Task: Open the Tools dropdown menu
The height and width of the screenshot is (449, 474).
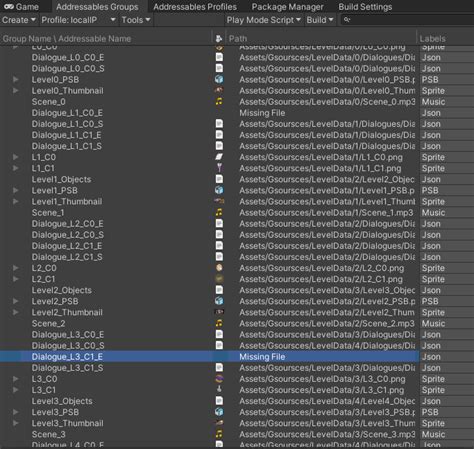Action: (136, 20)
